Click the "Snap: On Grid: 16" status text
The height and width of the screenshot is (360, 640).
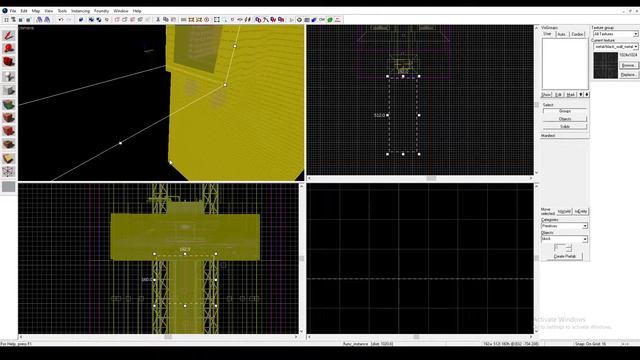tap(591, 344)
